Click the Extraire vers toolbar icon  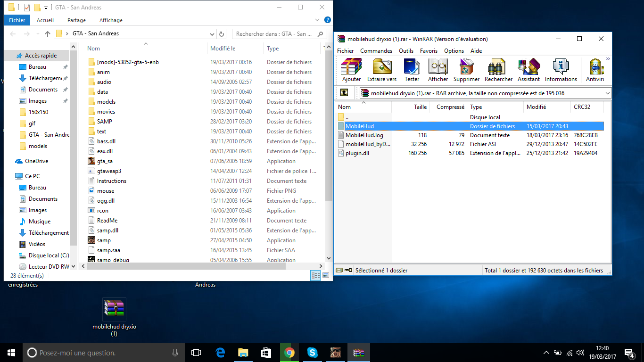click(x=382, y=70)
